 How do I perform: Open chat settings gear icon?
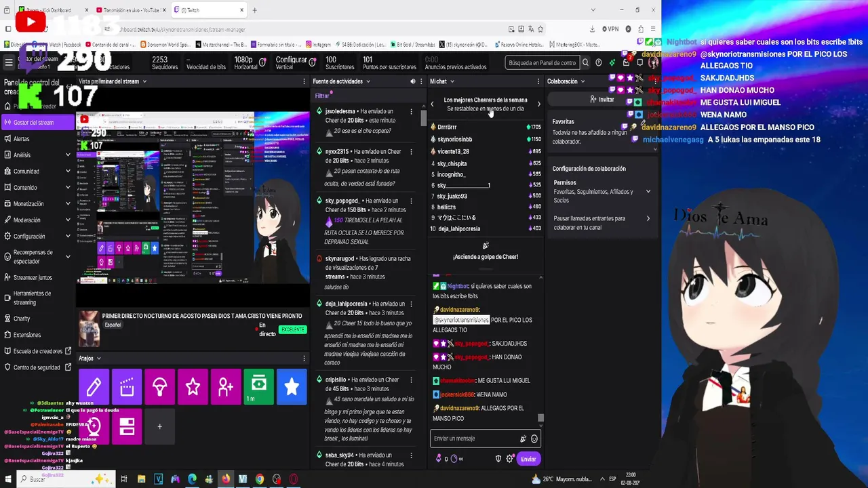point(510,459)
